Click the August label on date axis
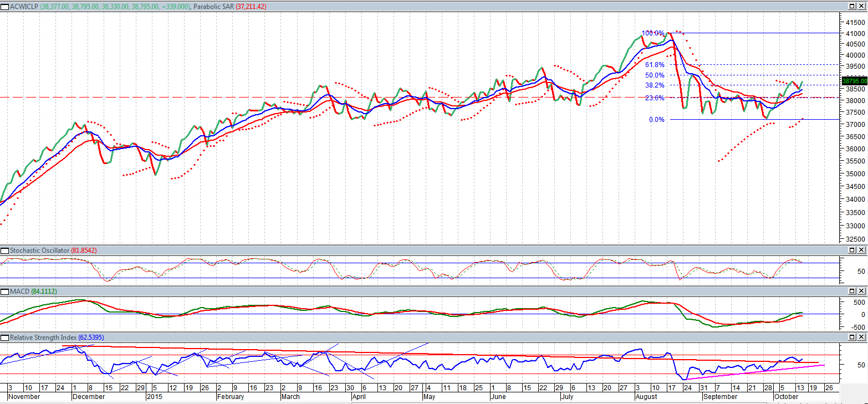 [x=646, y=397]
